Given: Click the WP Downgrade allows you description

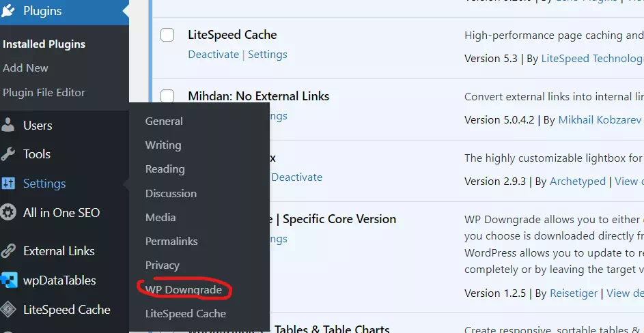Looking at the screenshot, I should (554, 244).
